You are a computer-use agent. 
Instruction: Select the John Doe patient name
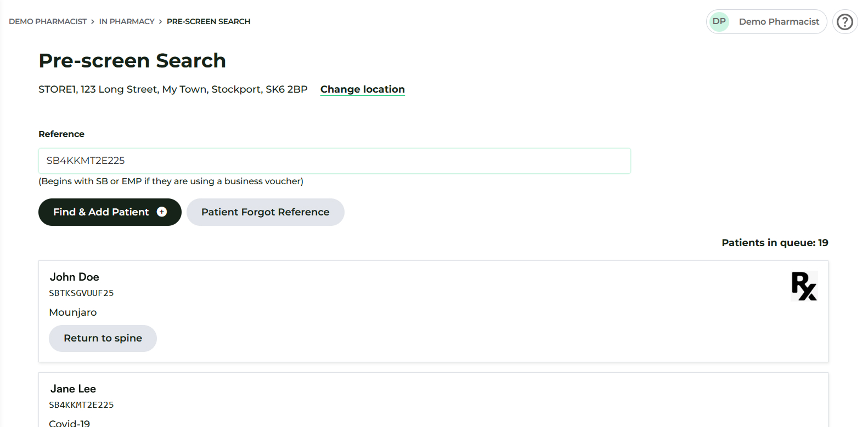(x=75, y=277)
